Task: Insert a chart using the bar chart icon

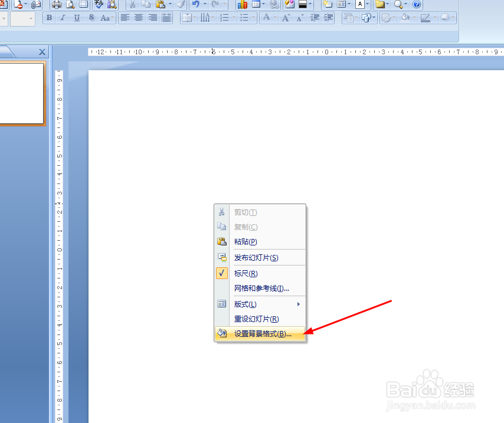Action: pos(242,4)
